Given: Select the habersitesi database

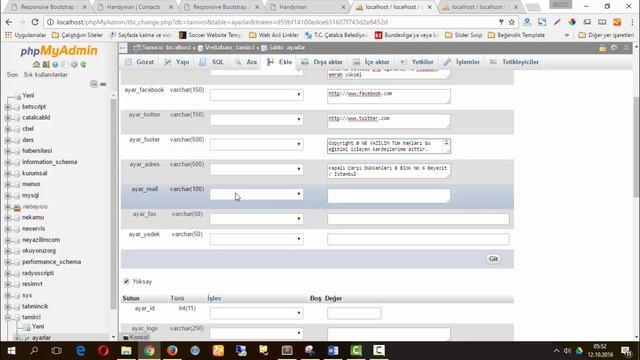Looking at the screenshot, I should pos(37,151).
